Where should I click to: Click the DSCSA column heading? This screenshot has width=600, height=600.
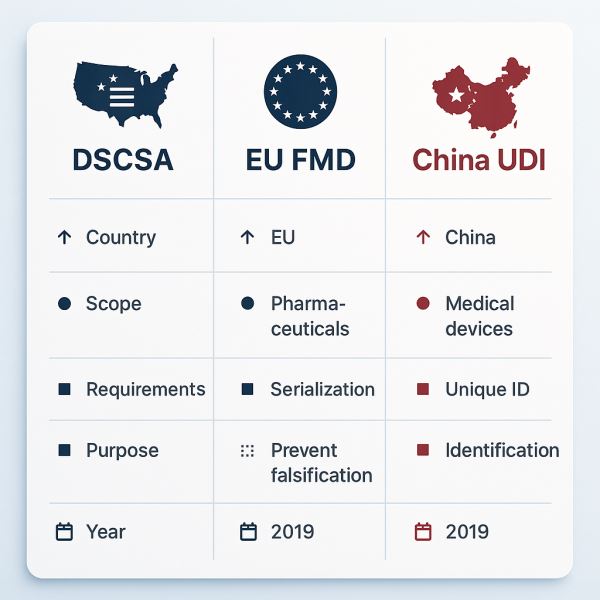[122, 161]
